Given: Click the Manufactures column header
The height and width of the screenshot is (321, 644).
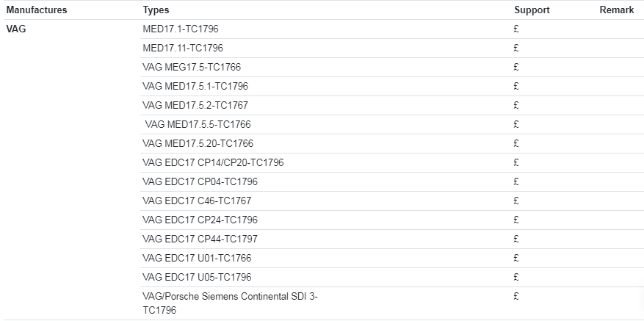Looking at the screenshot, I should point(37,10).
